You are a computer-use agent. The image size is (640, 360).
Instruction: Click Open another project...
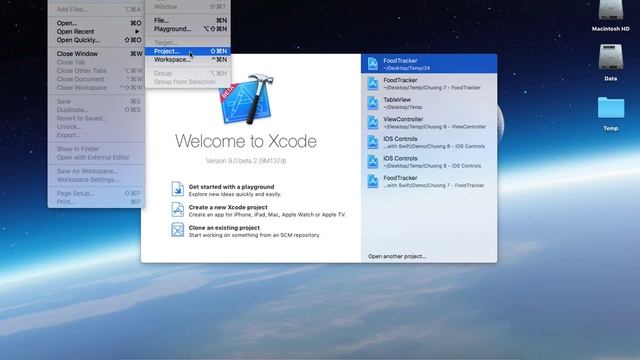(x=397, y=256)
